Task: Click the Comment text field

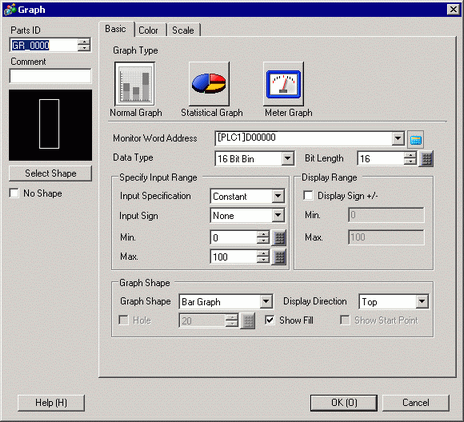Action: point(50,76)
